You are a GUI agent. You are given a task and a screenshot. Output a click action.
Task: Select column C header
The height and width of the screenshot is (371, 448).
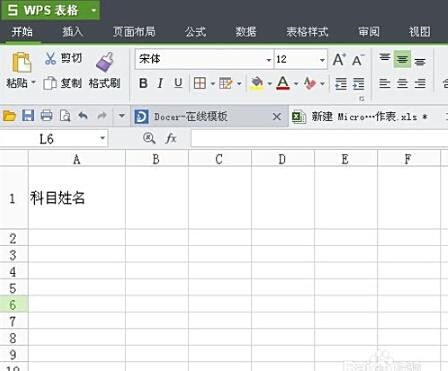[x=219, y=159]
